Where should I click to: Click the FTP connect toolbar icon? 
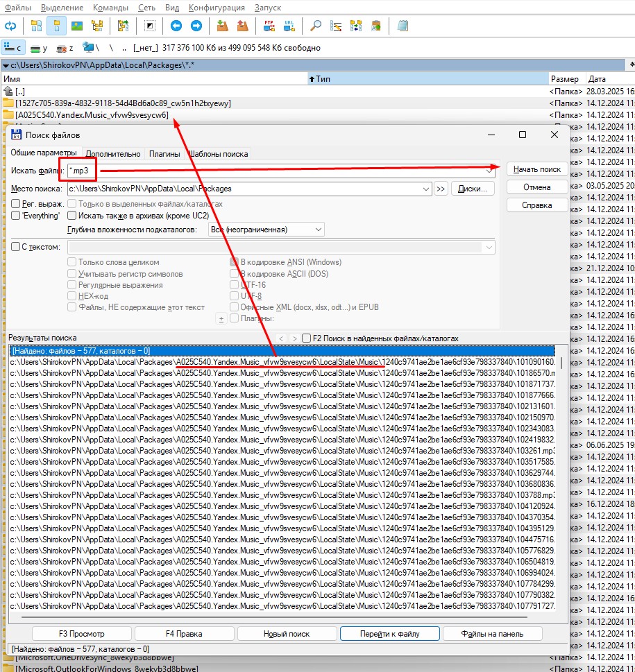point(269,26)
